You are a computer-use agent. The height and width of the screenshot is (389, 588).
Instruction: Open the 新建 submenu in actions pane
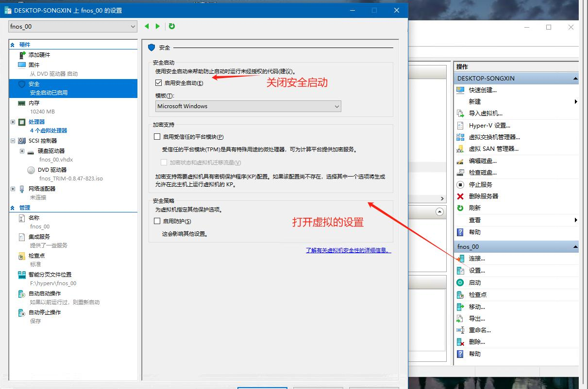pos(517,102)
